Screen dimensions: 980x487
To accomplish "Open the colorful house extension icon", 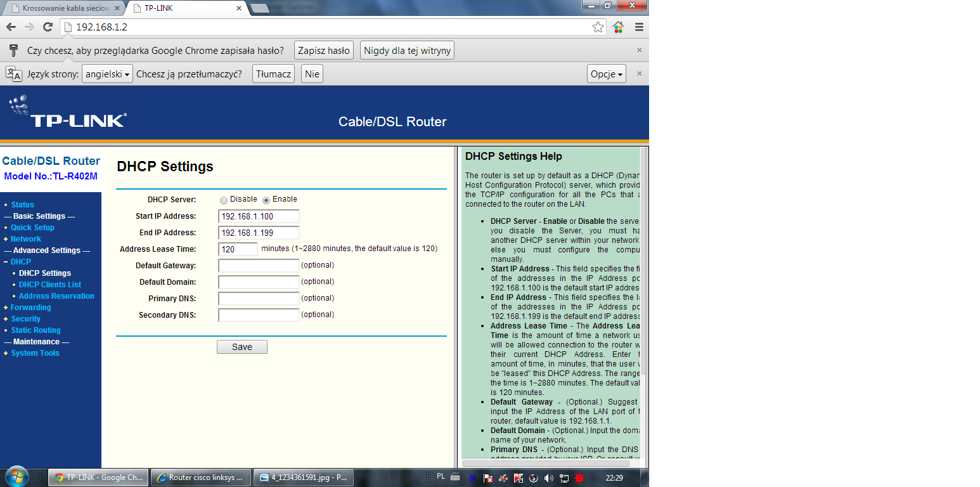I will coord(619,27).
